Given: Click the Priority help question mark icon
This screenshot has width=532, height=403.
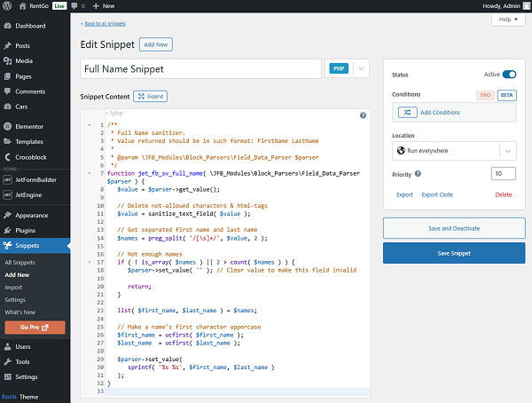Looking at the screenshot, I should pos(418,174).
